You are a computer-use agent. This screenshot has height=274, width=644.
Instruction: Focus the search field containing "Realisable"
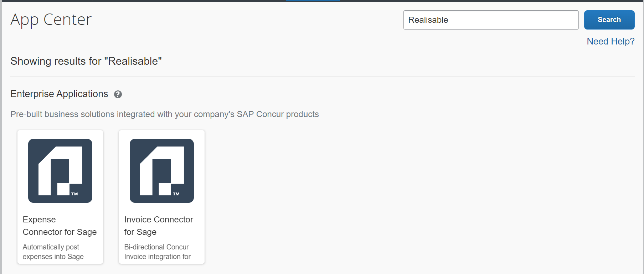[x=491, y=20]
